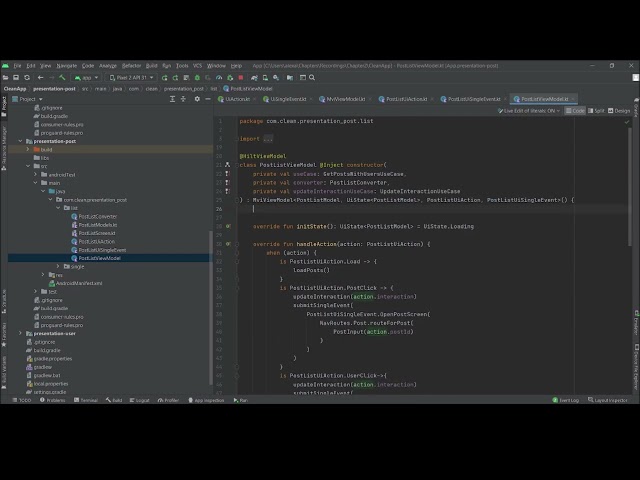The height and width of the screenshot is (480, 640).
Task: Expand the single package folder
Action: pyautogui.click(x=58, y=266)
